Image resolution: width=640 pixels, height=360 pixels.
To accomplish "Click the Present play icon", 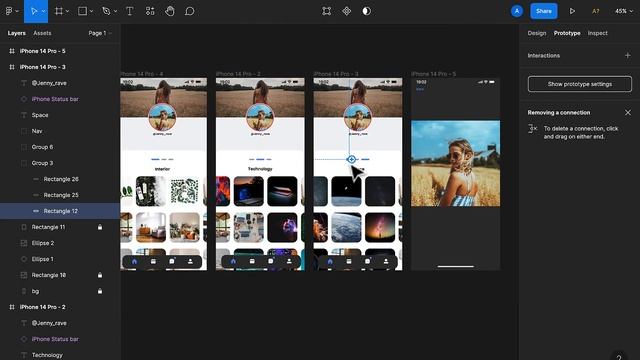I will 572,11.
